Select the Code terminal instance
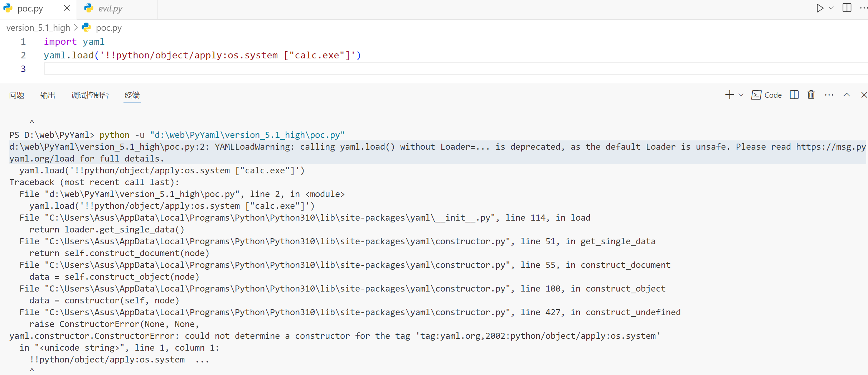 coord(766,95)
